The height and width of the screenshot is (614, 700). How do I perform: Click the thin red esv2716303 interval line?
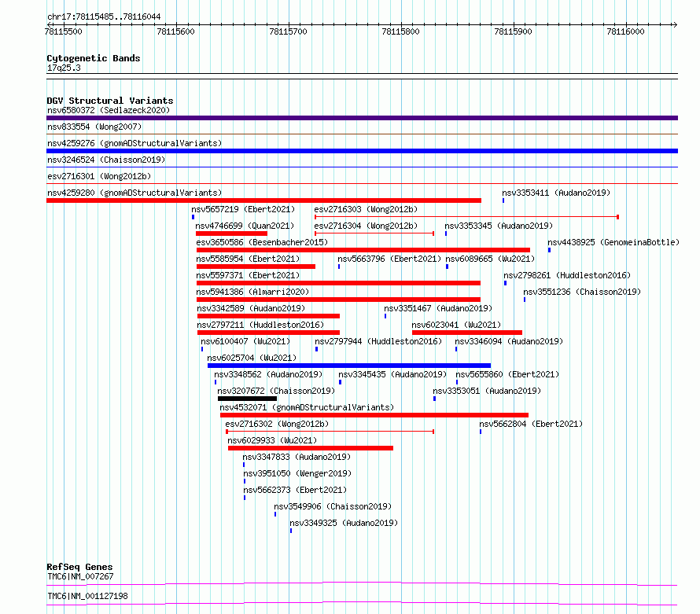pyautogui.click(x=466, y=217)
